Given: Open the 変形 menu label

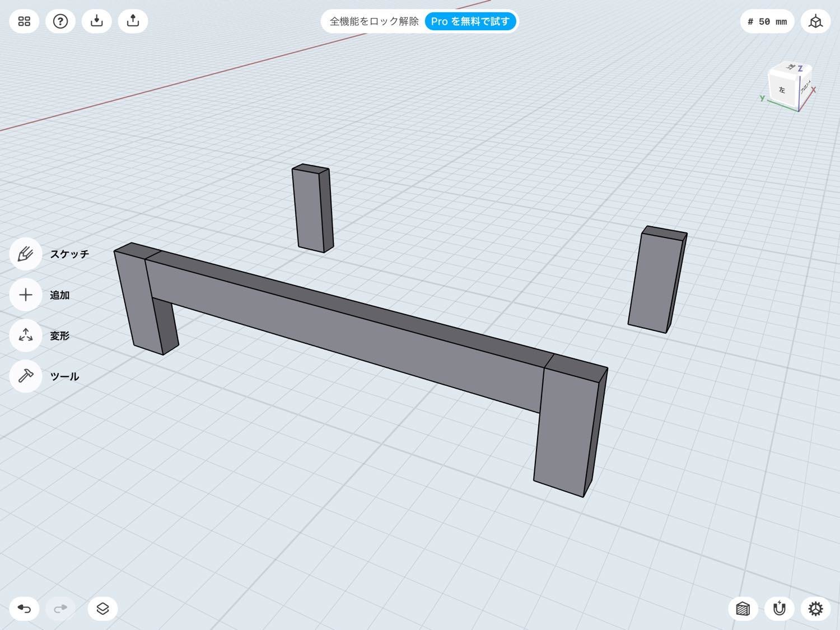Looking at the screenshot, I should (59, 335).
